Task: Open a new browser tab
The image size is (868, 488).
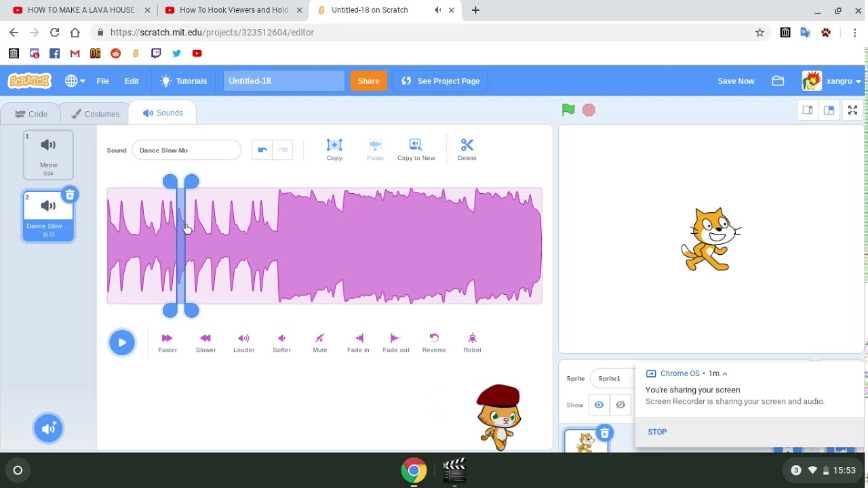Action: 475,10
